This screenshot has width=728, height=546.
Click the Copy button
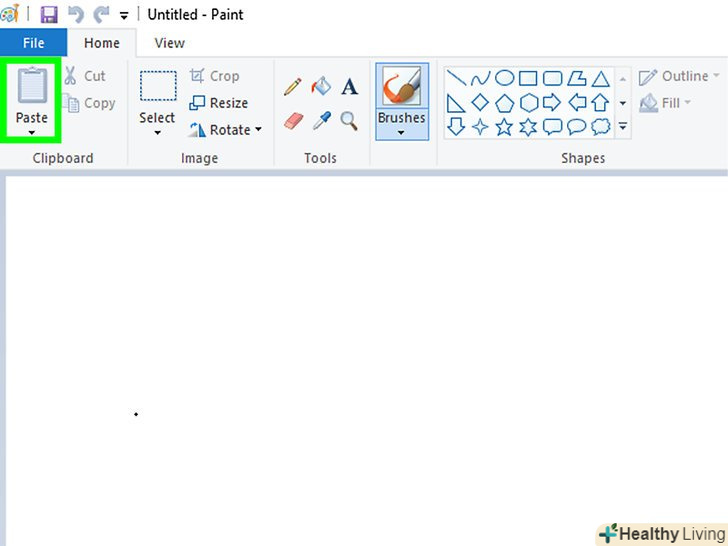[89, 103]
